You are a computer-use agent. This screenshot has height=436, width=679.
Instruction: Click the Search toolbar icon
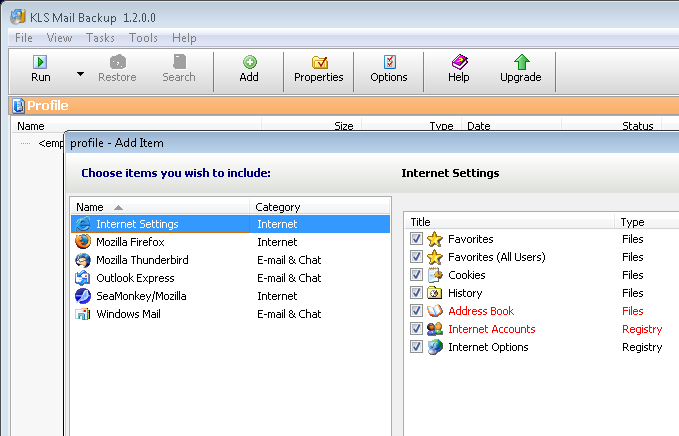click(x=179, y=62)
